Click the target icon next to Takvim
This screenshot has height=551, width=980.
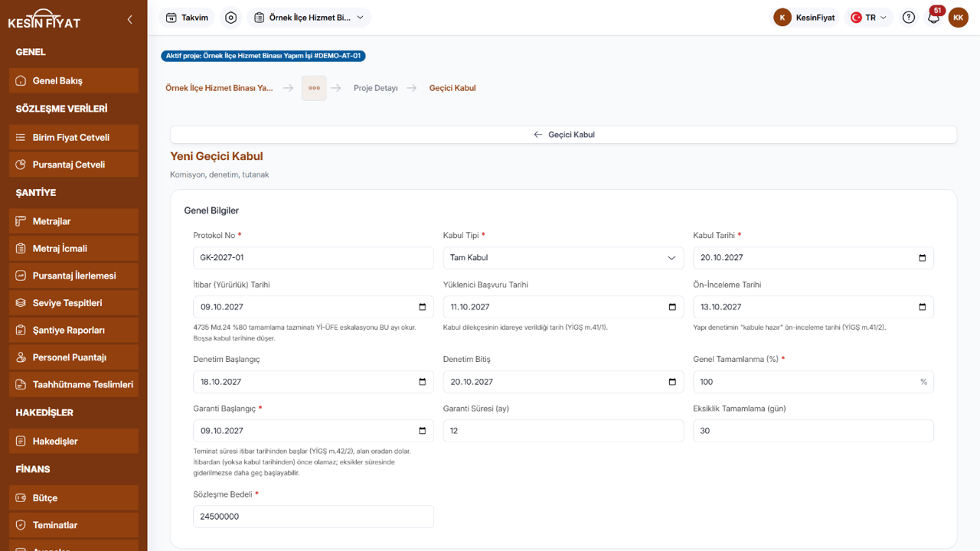[231, 18]
